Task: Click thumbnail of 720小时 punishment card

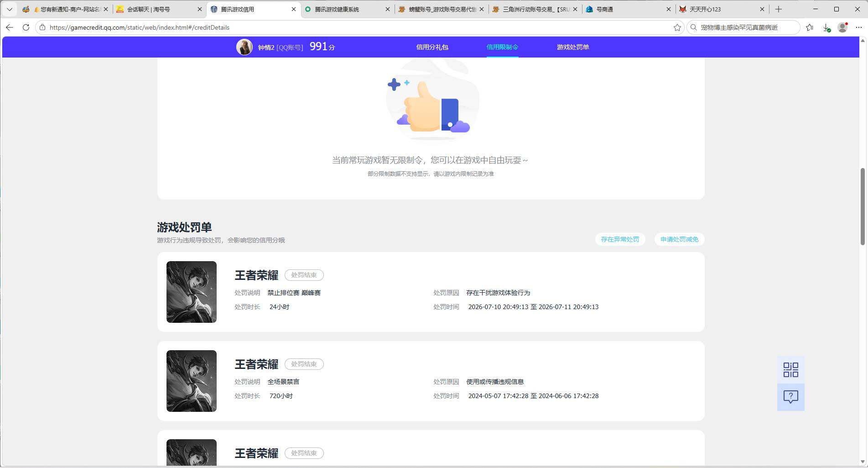Action: tap(192, 381)
